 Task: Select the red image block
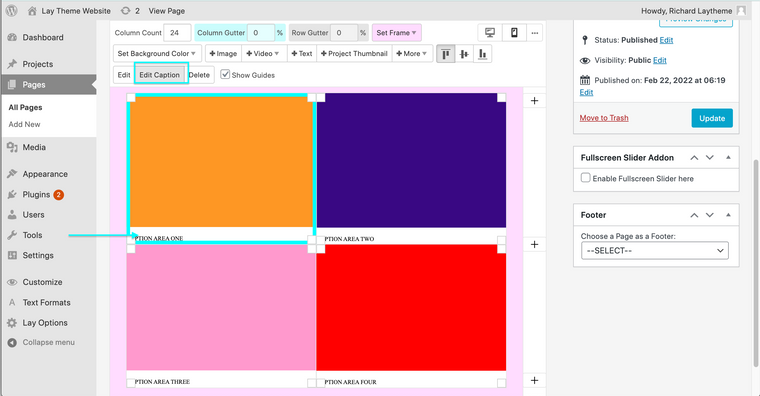tap(412, 308)
